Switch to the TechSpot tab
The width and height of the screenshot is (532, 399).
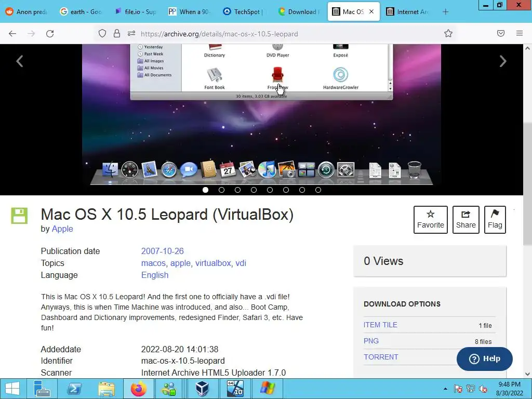244,12
